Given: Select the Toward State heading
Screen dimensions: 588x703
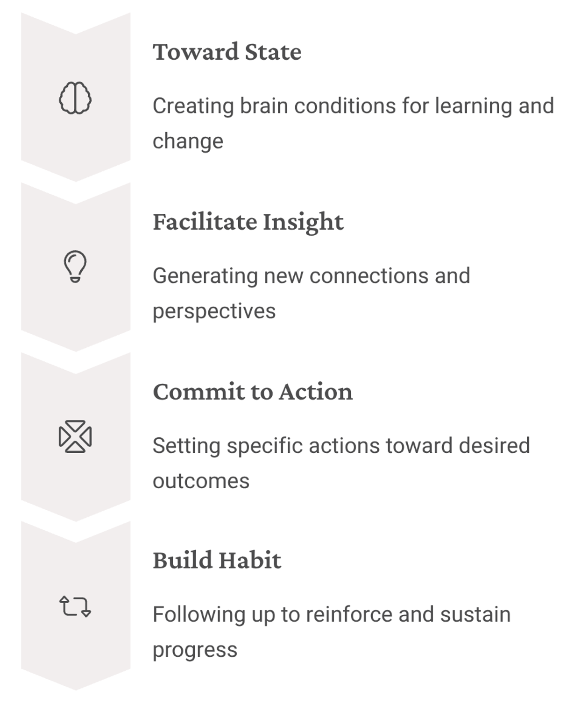Looking at the screenshot, I should (227, 52).
